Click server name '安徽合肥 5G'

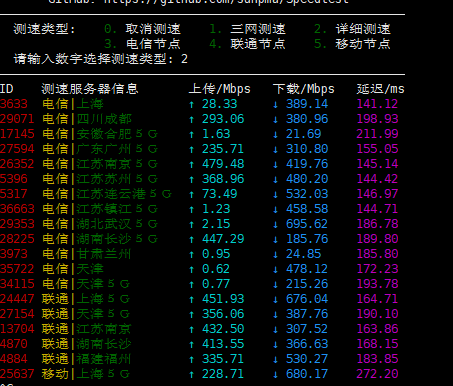[x=117, y=134]
